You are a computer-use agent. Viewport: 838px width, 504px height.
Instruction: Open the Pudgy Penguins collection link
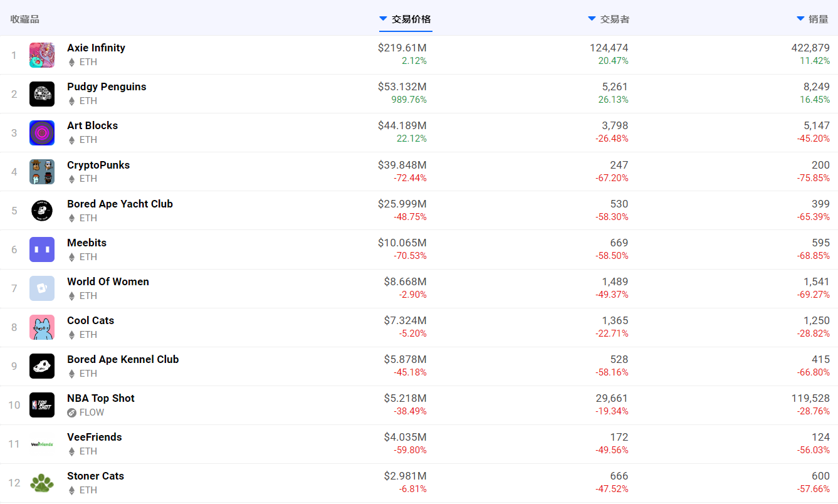click(107, 87)
